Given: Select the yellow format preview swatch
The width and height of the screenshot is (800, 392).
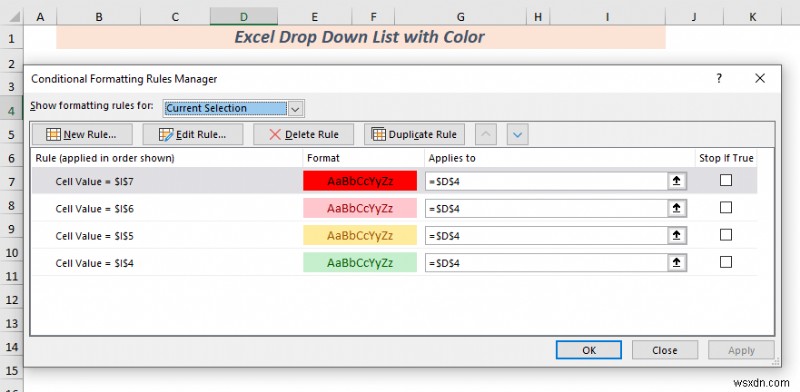Looking at the screenshot, I should tap(360, 235).
